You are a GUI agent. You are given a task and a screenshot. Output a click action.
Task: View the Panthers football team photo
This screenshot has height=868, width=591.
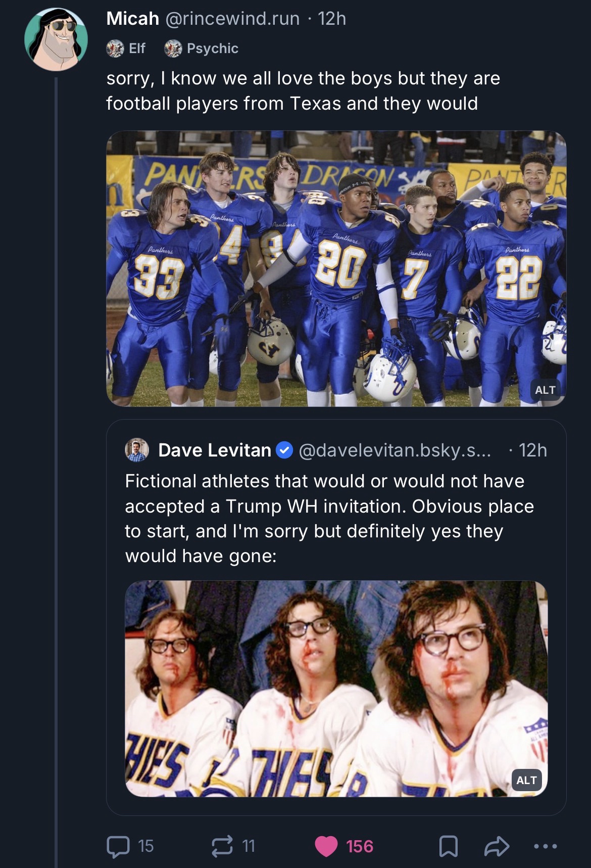[336, 268]
